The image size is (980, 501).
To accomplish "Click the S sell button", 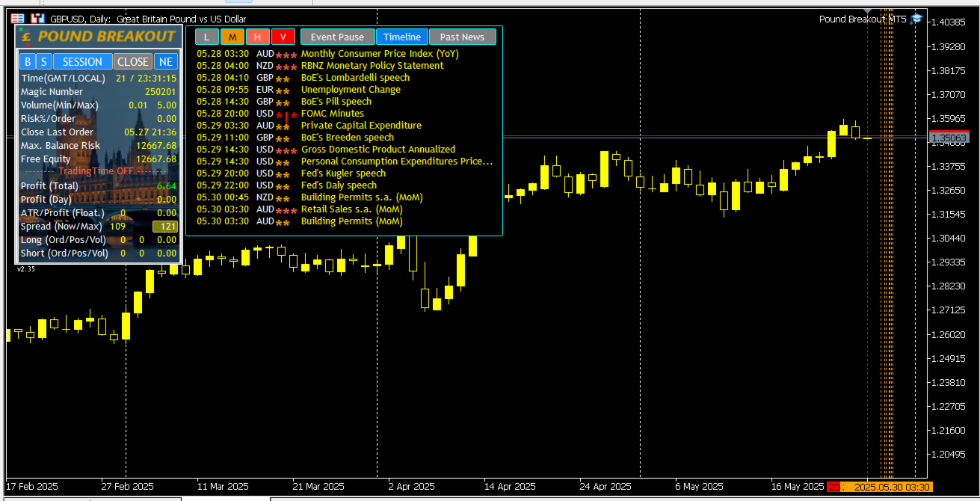I will tap(44, 62).
